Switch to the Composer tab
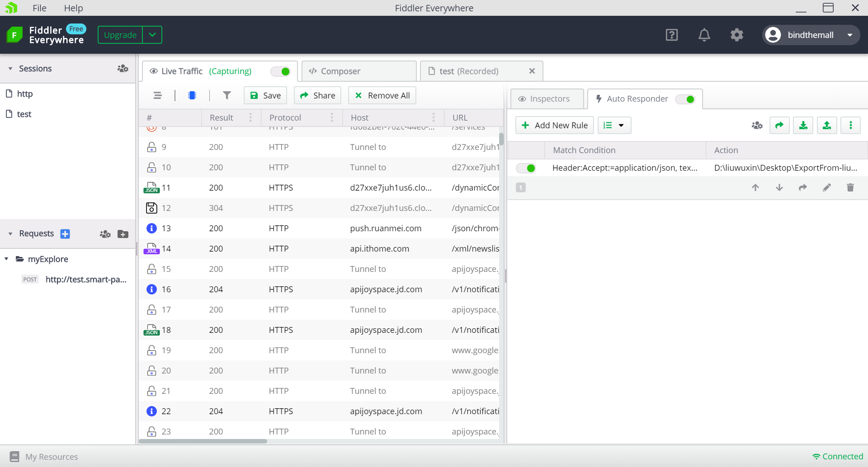 point(340,71)
